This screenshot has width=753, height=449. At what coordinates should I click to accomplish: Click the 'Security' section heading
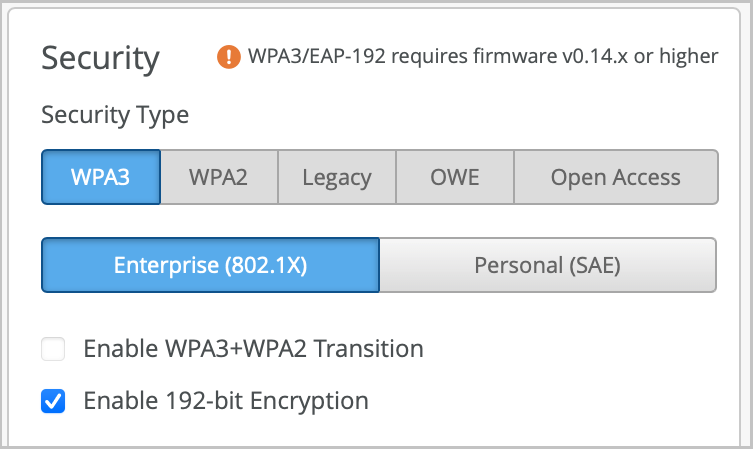pos(100,58)
